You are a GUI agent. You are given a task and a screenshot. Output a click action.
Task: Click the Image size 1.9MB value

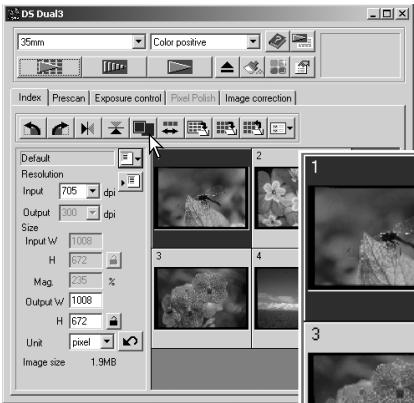click(104, 362)
